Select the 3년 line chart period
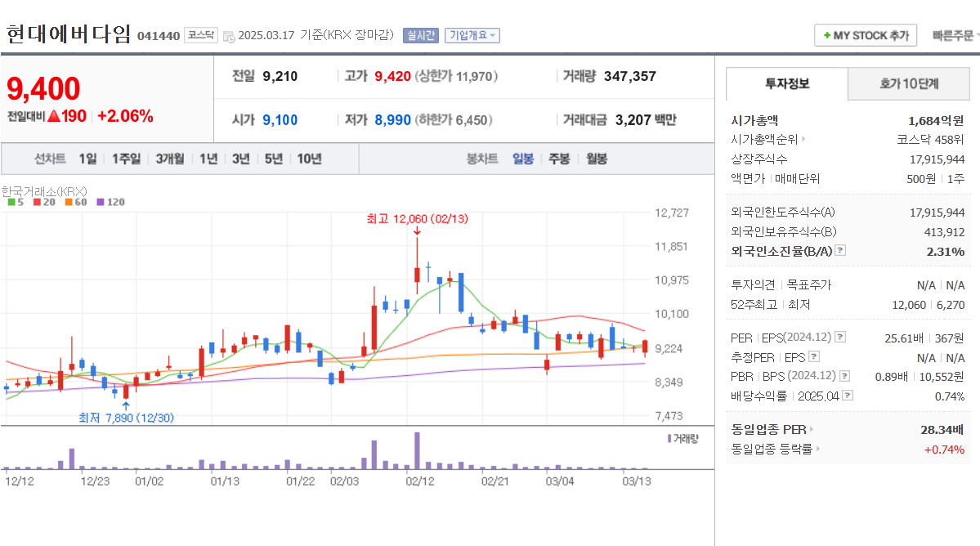This screenshot has width=980, height=546. (240, 159)
